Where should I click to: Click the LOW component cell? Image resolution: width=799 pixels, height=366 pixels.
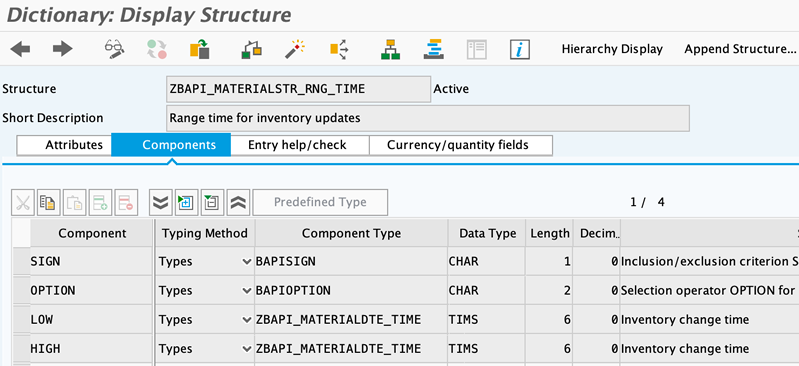(x=91, y=320)
